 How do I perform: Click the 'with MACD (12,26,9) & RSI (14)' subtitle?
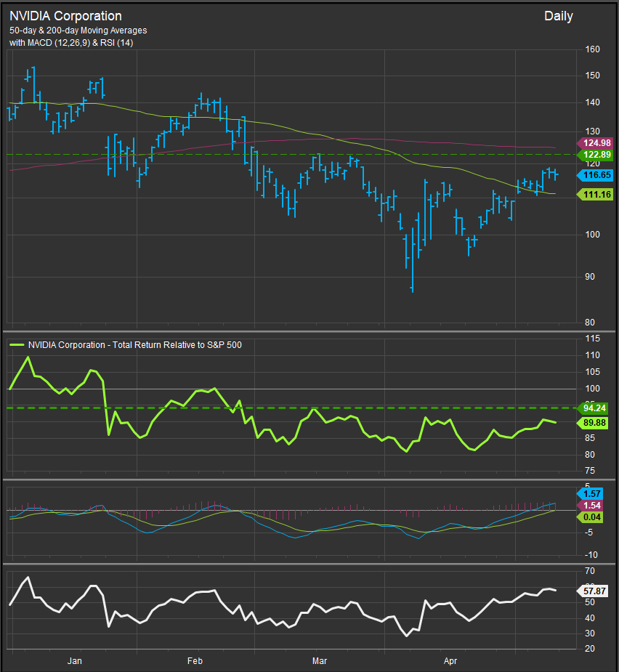click(x=71, y=43)
